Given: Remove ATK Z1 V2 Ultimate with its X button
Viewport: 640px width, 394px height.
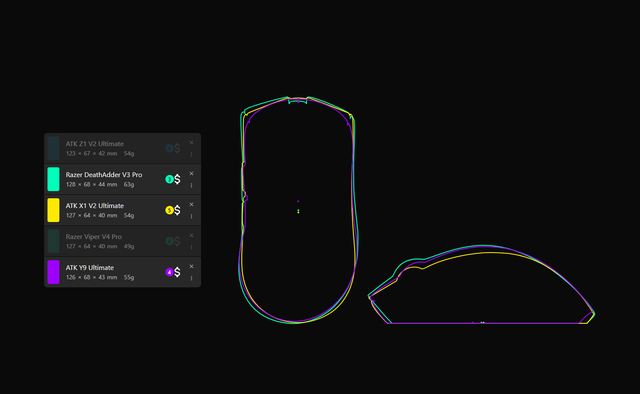Looking at the screenshot, I should tap(191, 142).
